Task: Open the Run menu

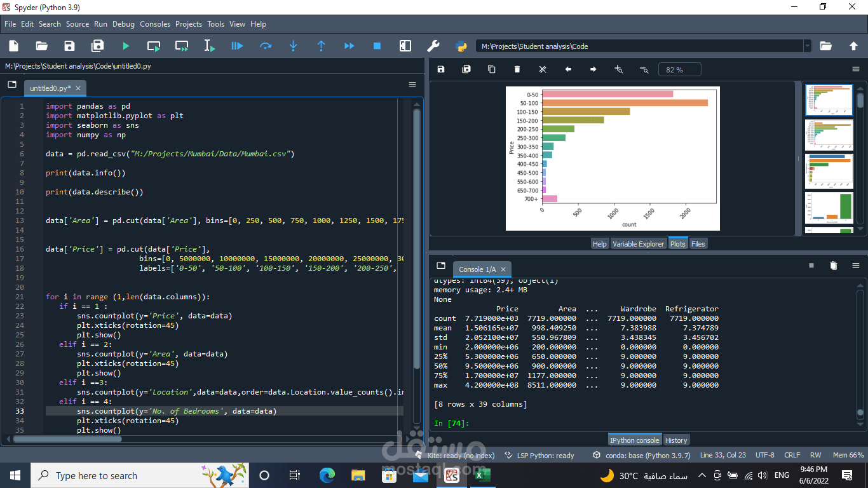Action: pos(100,24)
